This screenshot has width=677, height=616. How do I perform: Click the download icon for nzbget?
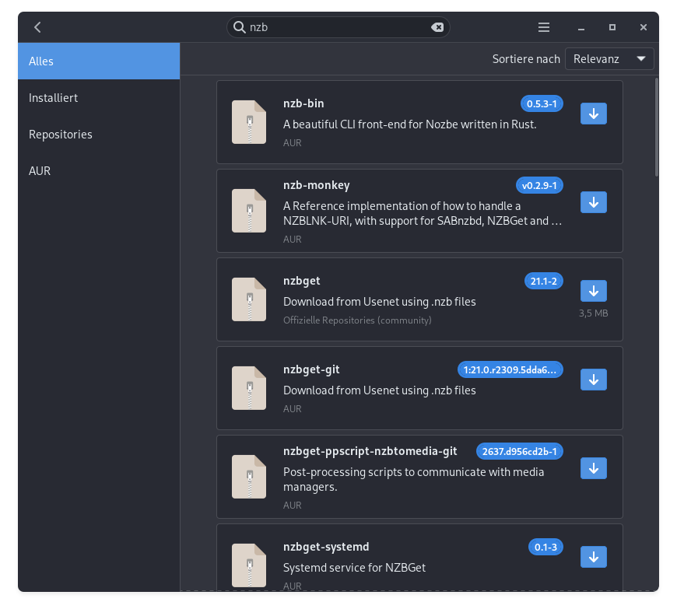click(593, 291)
